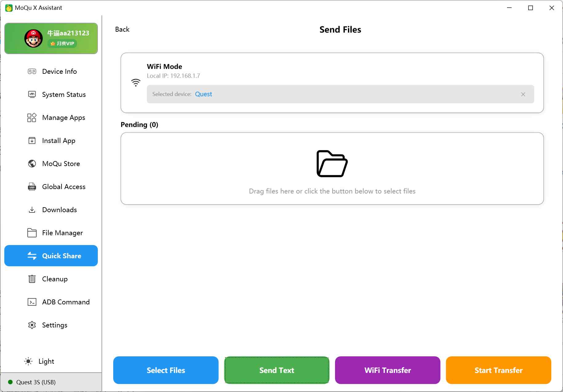Click the Back link
This screenshot has width=563, height=392.
click(122, 29)
